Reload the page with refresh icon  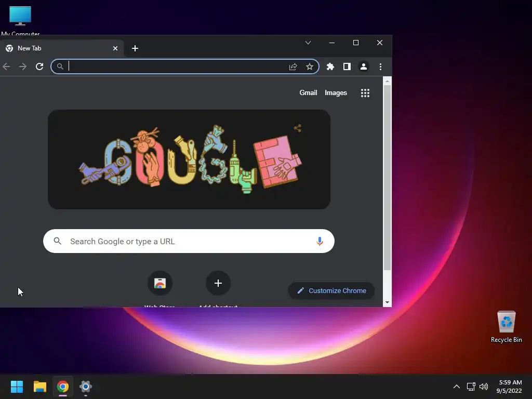[x=39, y=66]
